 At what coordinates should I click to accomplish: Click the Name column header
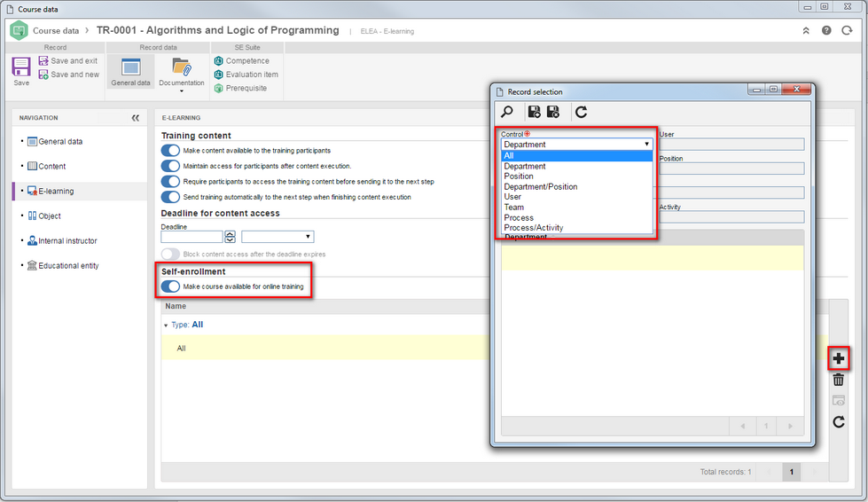pos(176,306)
